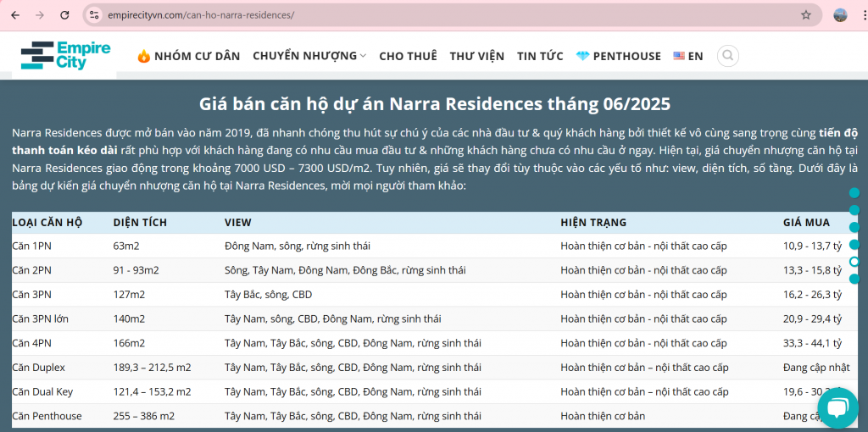The height and width of the screenshot is (432, 868).
Task: Select the hollow fifth section navigation dot
Action: pos(854,262)
